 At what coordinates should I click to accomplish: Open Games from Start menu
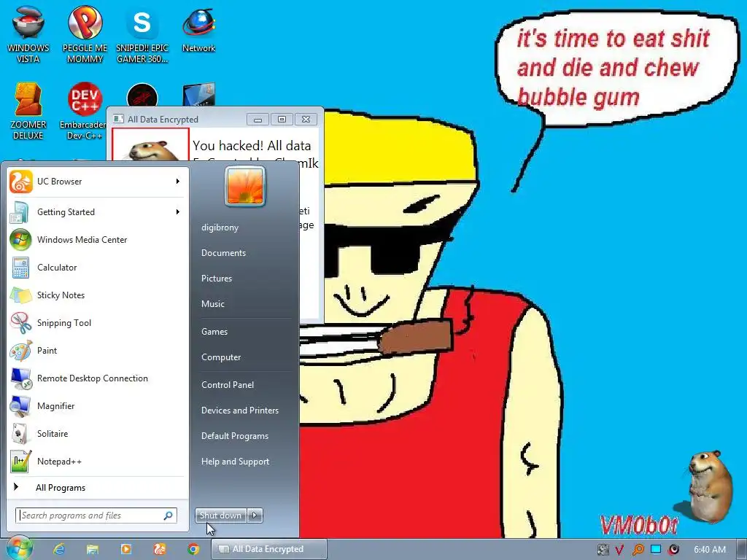(214, 332)
